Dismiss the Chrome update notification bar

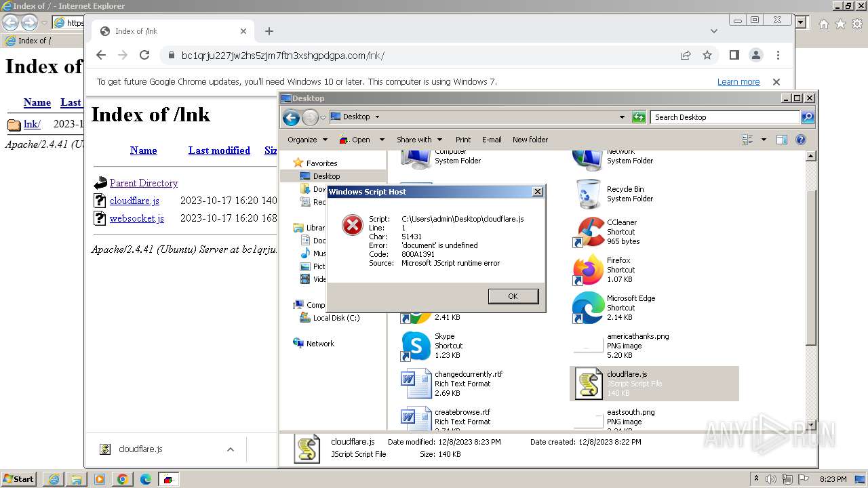(x=776, y=82)
